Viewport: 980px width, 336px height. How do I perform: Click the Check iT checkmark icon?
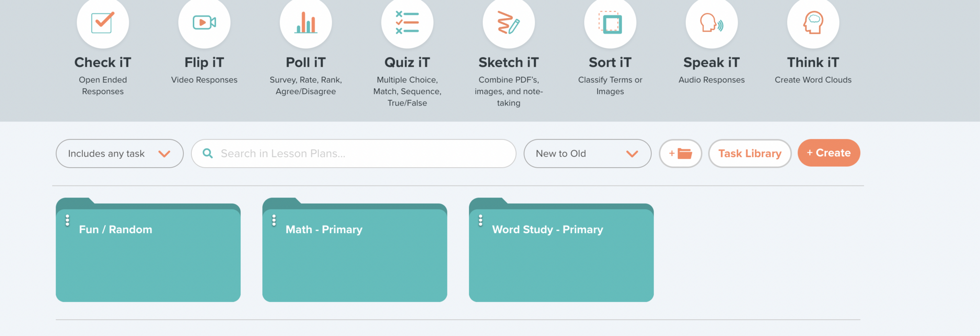pyautogui.click(x=102, y=22)
